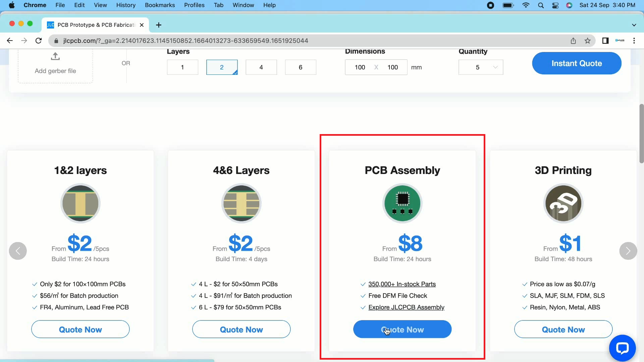
Task: Open the File menu
Action: pyautogui.click(x=60, y=5)
